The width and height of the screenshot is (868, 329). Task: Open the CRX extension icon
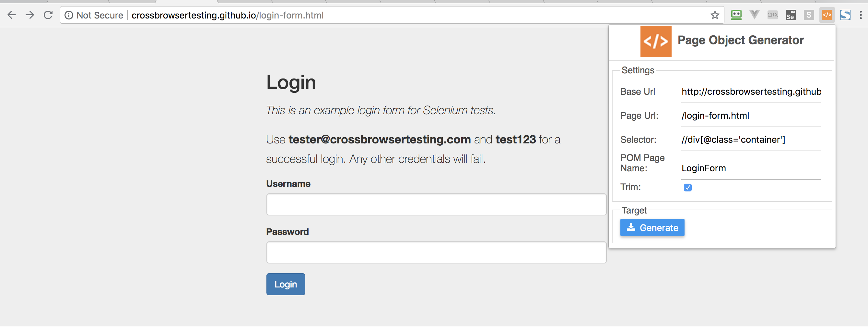[x=772, y=15]
